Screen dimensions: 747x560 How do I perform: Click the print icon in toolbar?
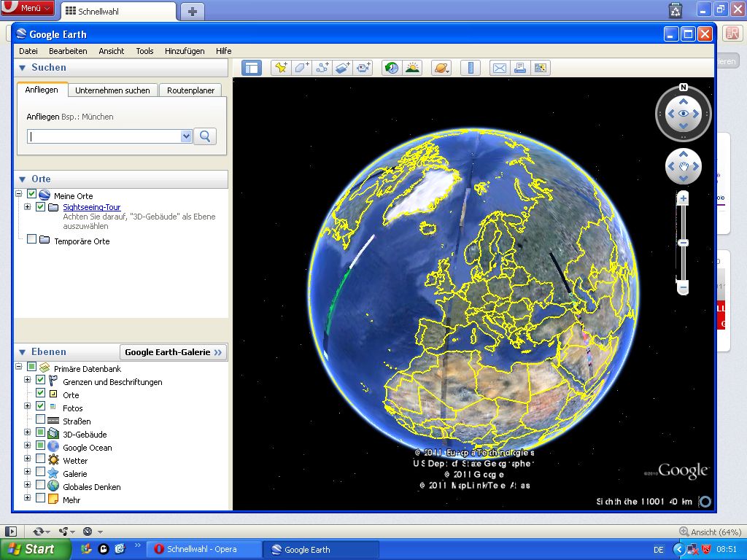click(x=519, y=68)
